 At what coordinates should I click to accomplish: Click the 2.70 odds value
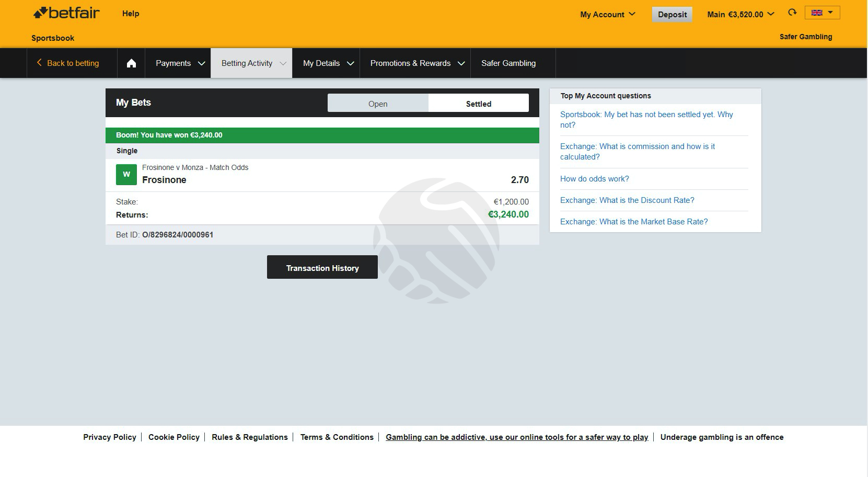tap(520, 180)
